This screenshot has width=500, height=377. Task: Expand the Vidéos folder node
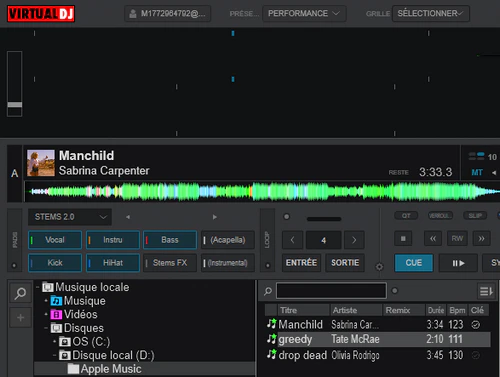[46, 314]
